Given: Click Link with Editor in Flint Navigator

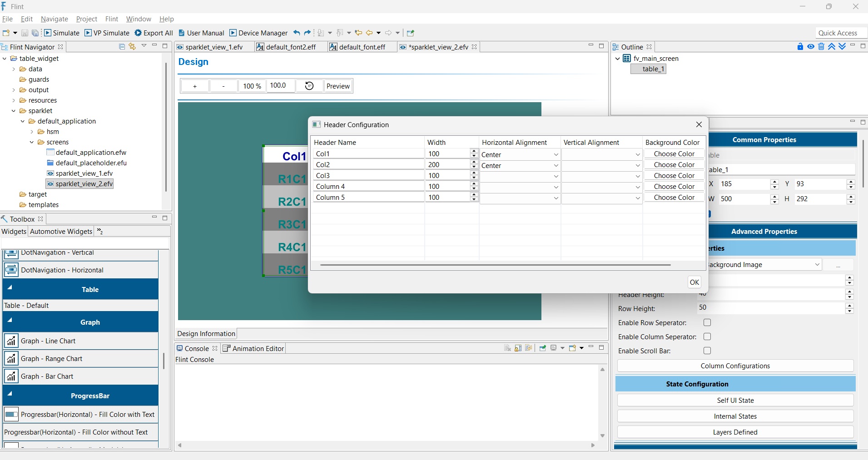Looking at the screenshot, I should 132,46.
